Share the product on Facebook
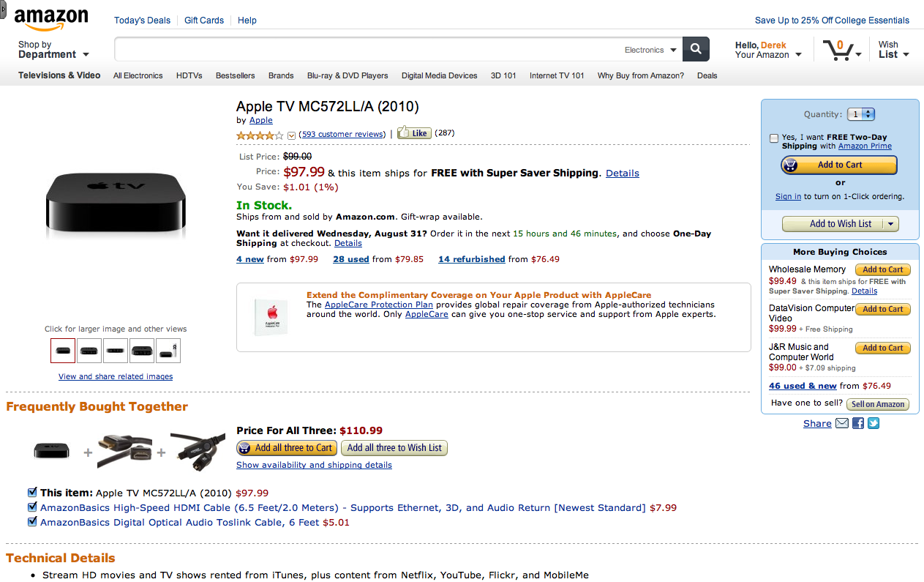 858,423
